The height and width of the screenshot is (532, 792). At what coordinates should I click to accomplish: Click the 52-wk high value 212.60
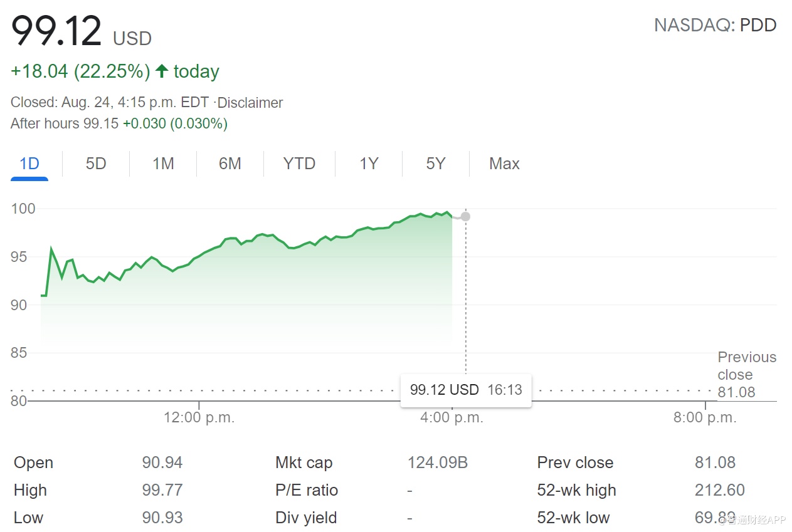tap(719, 491)
